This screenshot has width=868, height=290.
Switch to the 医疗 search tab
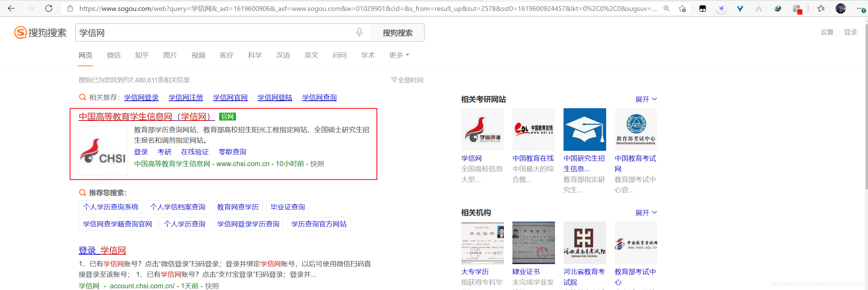[x=227, y=55]
